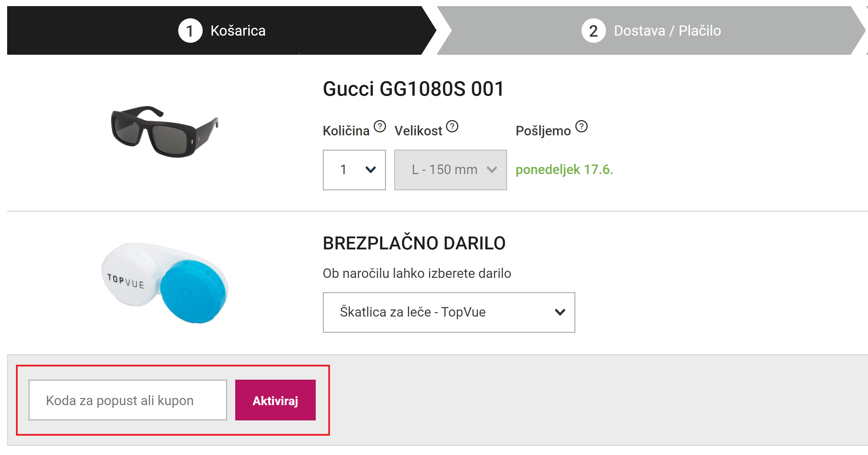Click the Gucci GG1080S 001 product title
The height and width of the screenshot is (455, 868).
(x=413, y=89)
